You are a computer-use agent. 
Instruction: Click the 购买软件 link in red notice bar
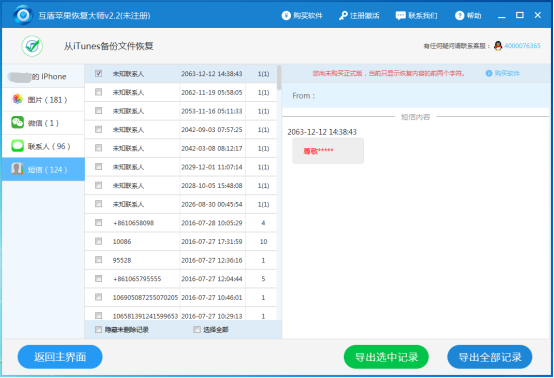pos(507,73)
